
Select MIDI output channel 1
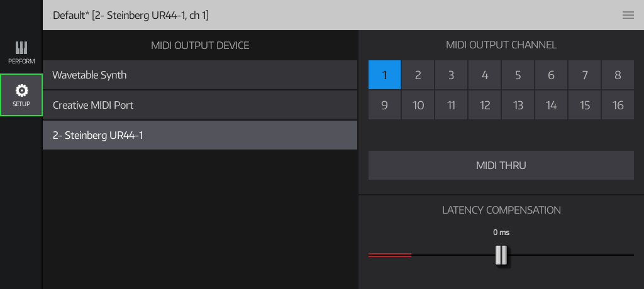click(384, 75)
